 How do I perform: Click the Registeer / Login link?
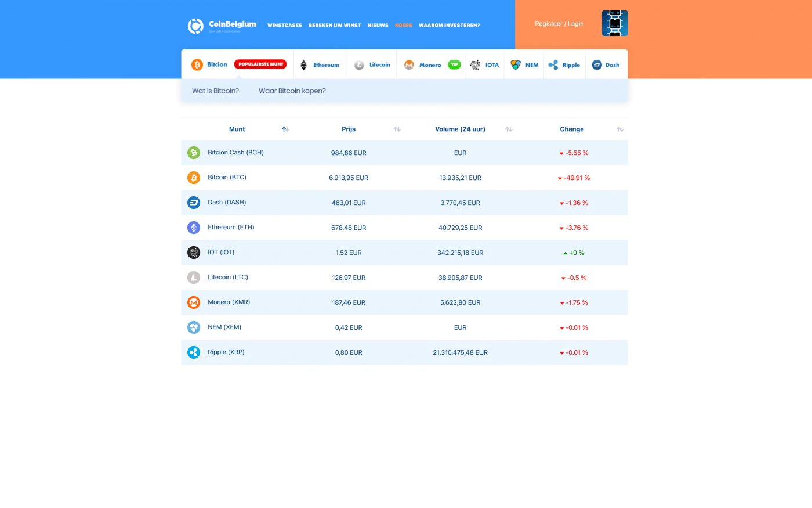559,24
